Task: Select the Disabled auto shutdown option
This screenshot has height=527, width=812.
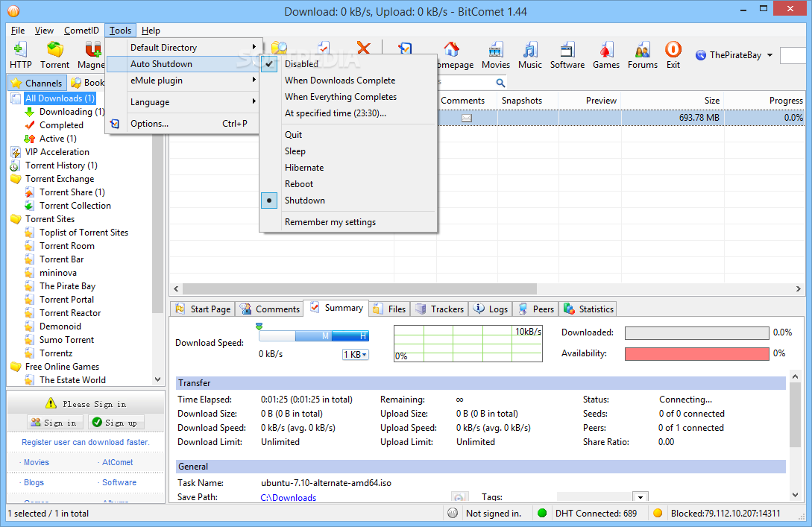Action: pos(348,63)
